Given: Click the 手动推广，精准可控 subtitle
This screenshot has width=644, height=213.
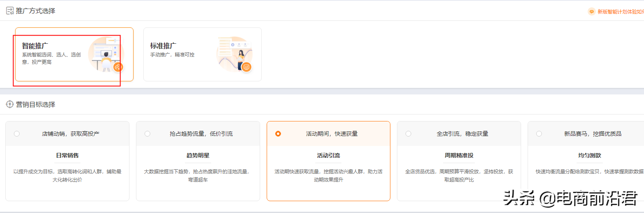Looking at the screenshot, I should 172,54.
